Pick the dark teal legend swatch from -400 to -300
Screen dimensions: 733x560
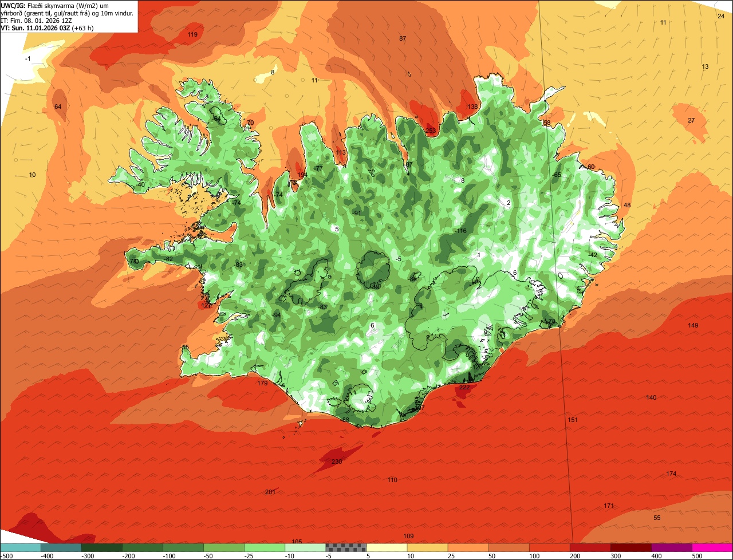(x=61, y=547)
